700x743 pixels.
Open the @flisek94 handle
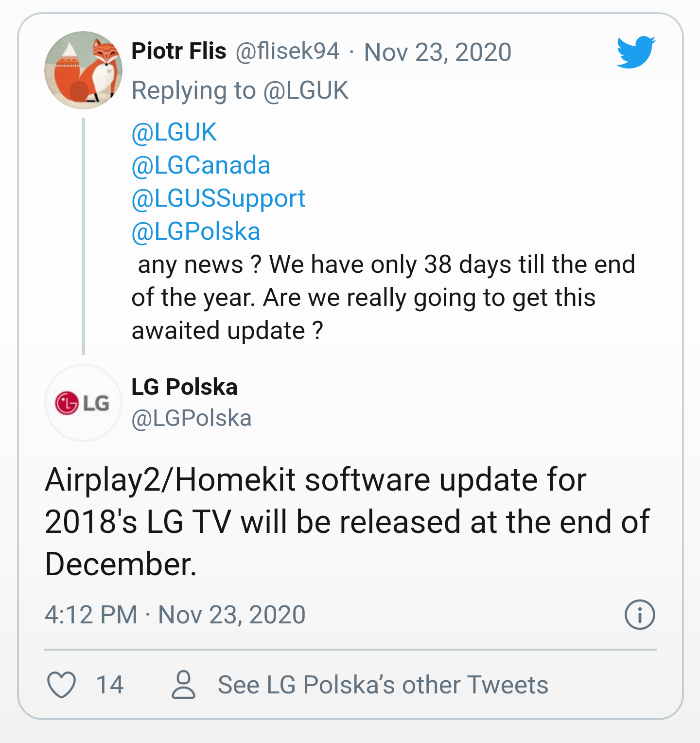(287, 52)
